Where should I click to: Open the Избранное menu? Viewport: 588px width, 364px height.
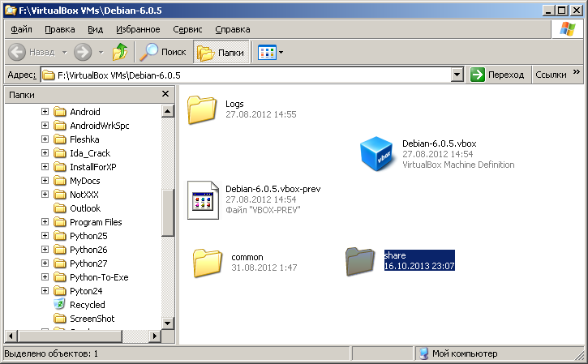(x=138, y=29)
